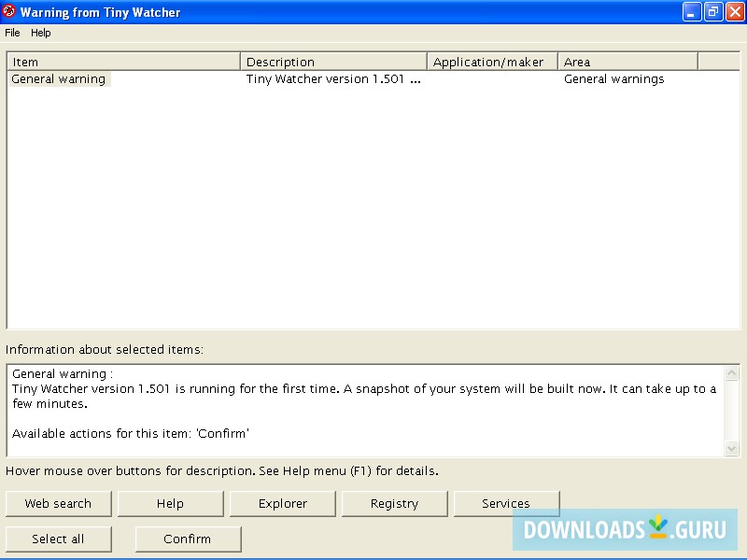Open Explorer via its button
747x560 pixels.
pyautogui.click(x=283, y=504)
